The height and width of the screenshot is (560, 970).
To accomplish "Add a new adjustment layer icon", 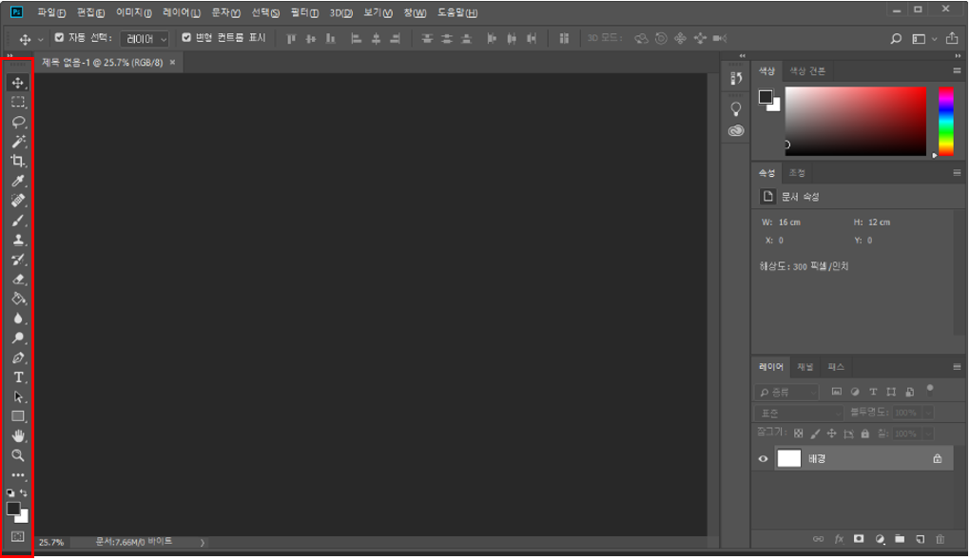I will pos(880,539).
